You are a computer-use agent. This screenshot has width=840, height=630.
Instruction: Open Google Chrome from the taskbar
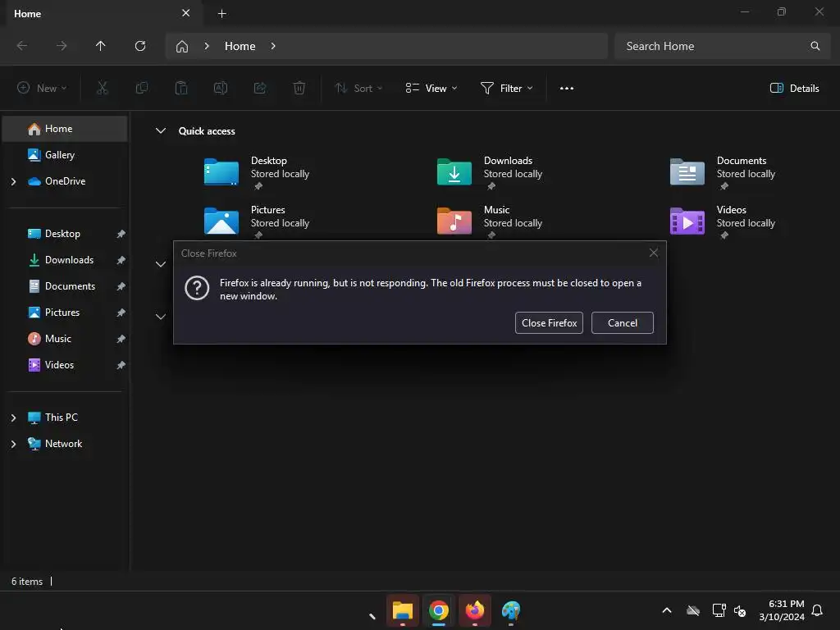coord(439,610)
